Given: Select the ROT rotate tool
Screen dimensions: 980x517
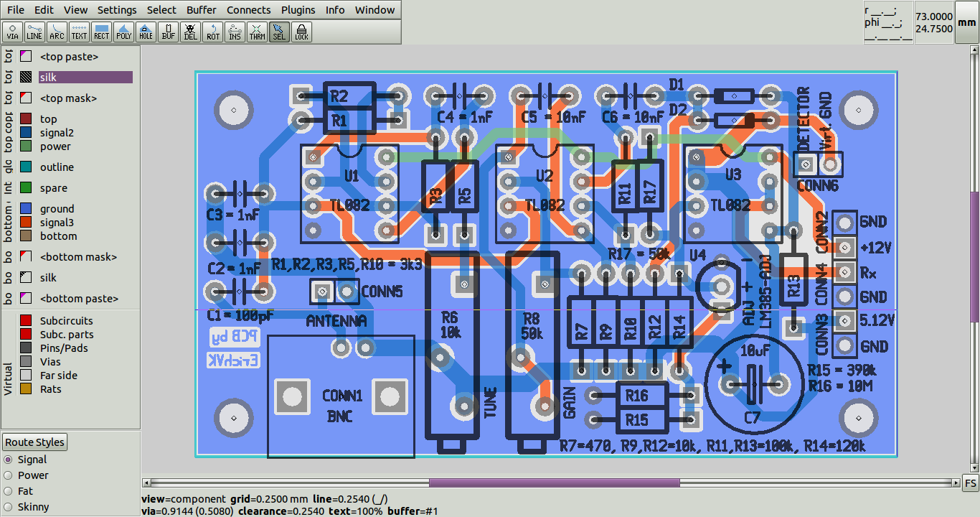Looking at the screenshot, I should [212, 32].
